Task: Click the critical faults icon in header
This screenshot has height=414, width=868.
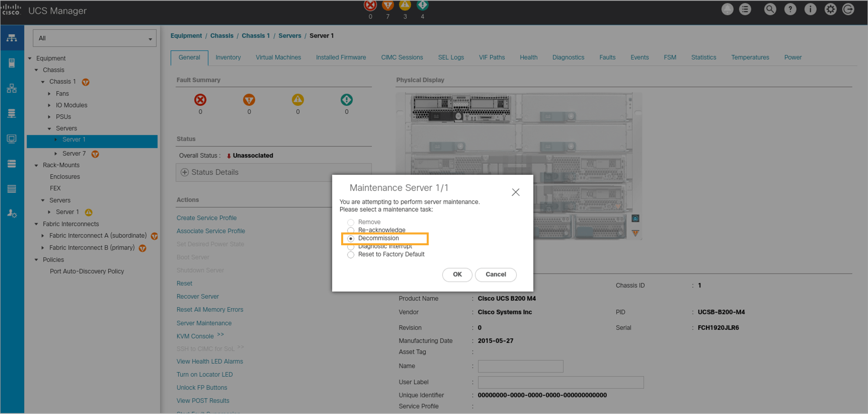Action: click(370, 5)
